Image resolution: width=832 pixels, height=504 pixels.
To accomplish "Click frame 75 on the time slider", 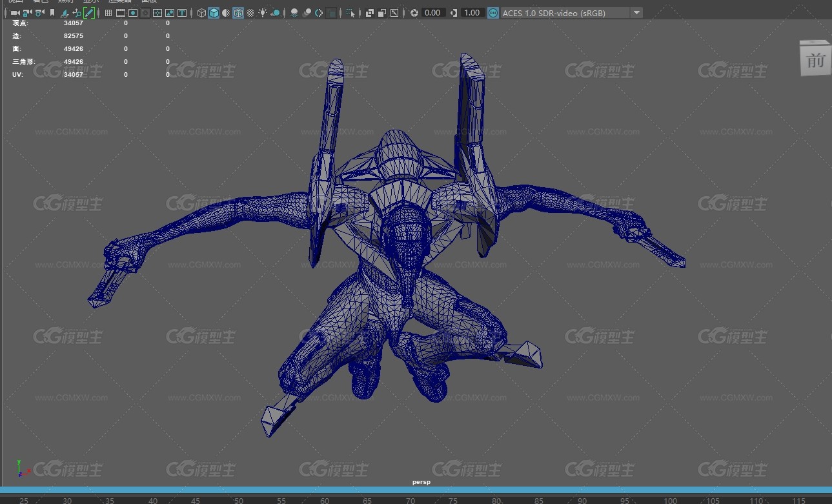I will coord(453,500).
